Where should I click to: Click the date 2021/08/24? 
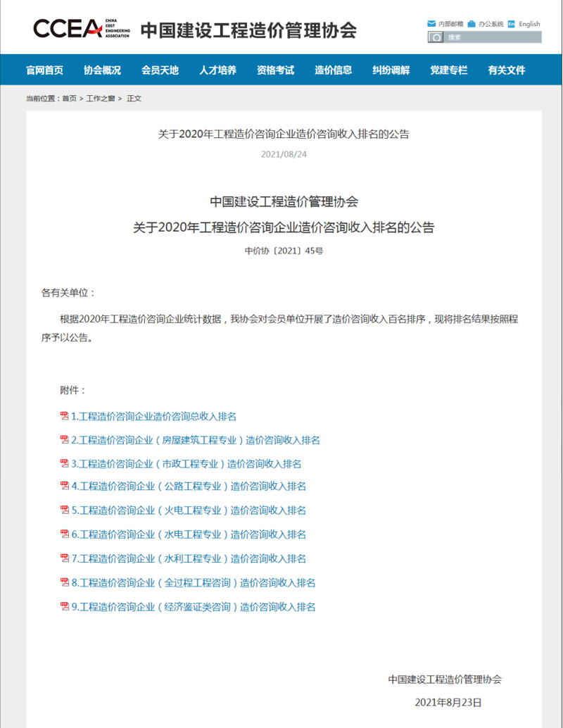click(x=284, y=154)
